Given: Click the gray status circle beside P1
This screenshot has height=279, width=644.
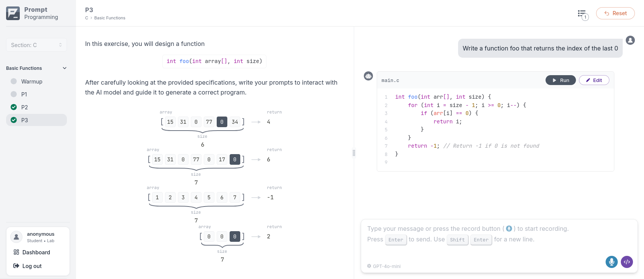Looking at the screenshot, I should 14,94.
